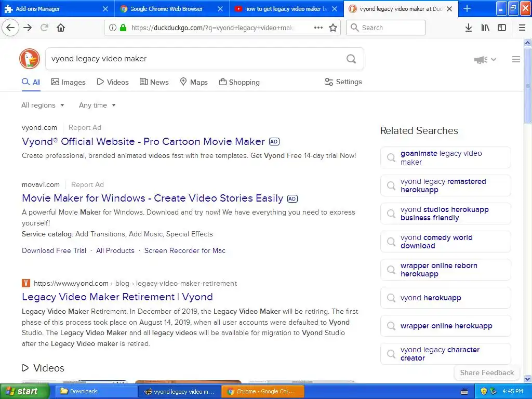Image resolution: width=532 pixels, height=399 pixels.
Task: Submit search with magnifying glass icon
Action: [351, 59]
